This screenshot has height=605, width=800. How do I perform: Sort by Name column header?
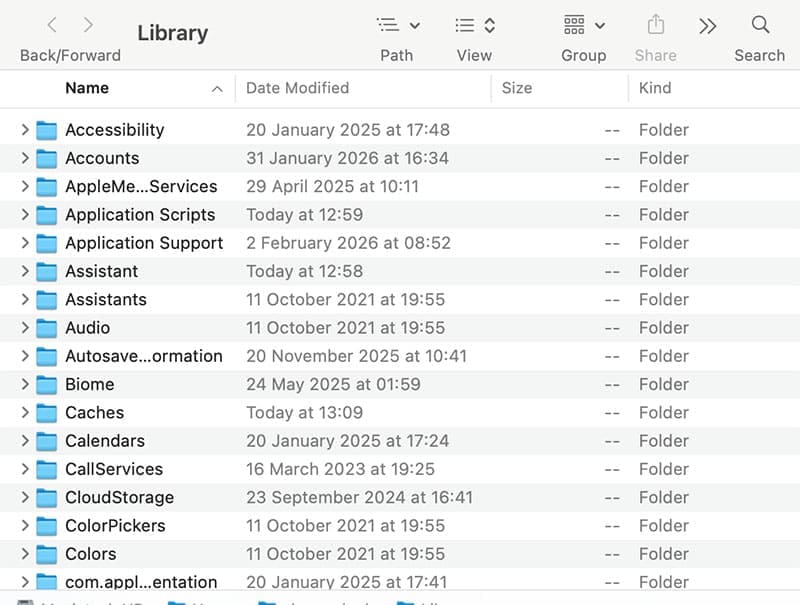[87, 88]
